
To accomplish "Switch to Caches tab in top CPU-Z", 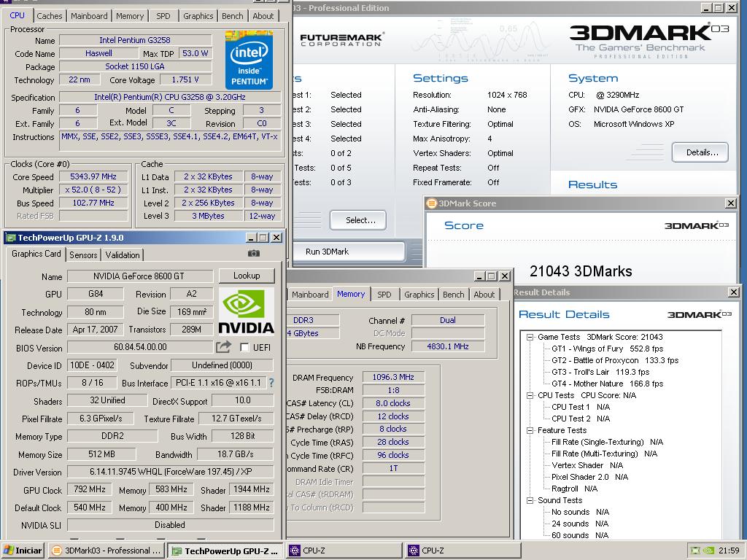I will pos(49,16).
